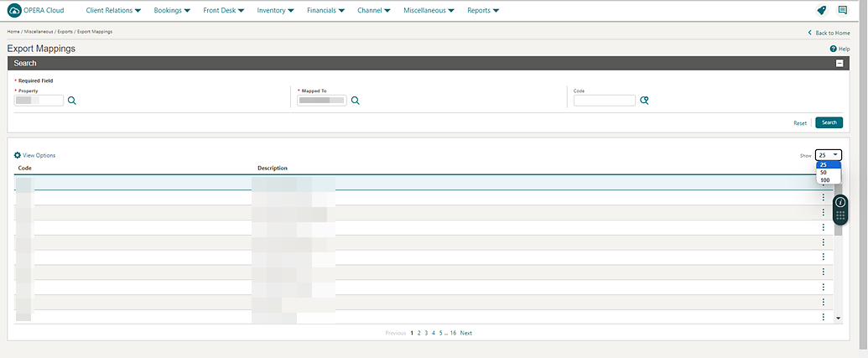The width and height of the screenshot is (868, 358).
Task: Open the floating info widget icon
Action: click(x=840, y=202)
